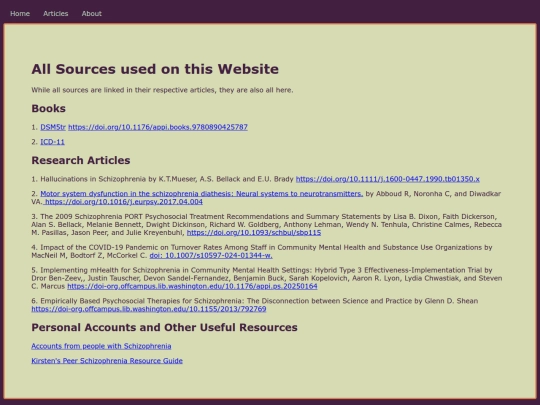Open the ICD-11 link

(x=52, y=142)
